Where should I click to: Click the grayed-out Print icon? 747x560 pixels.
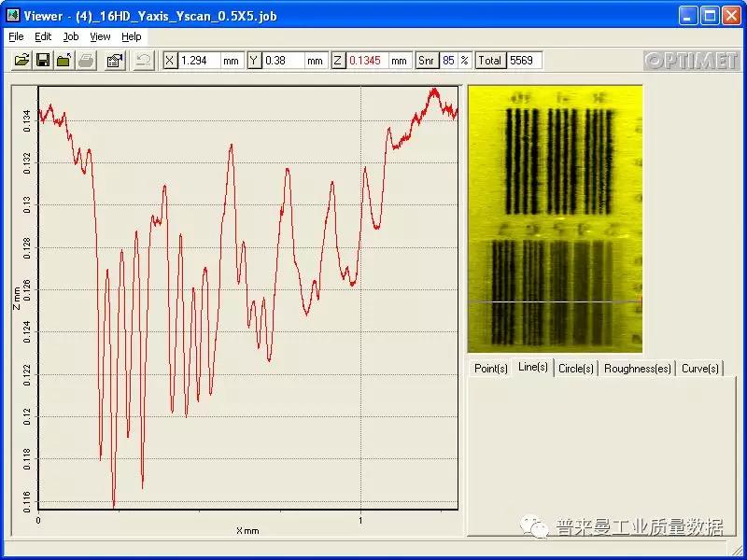coord(86,61)
